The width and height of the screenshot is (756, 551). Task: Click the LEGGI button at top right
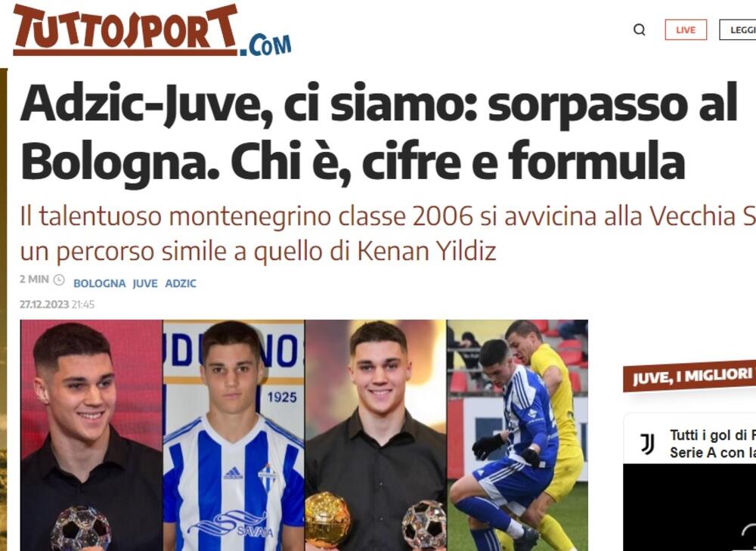point(738,30)
